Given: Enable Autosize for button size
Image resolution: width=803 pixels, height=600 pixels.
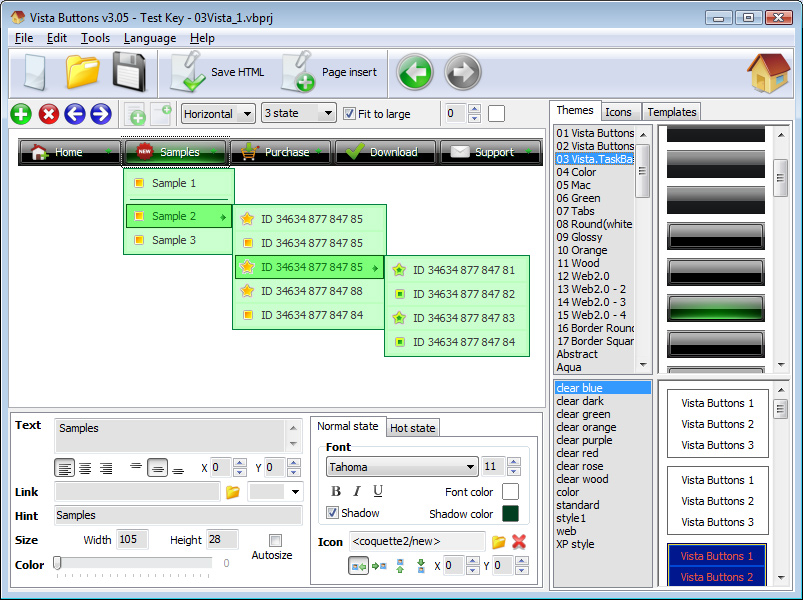Looking at the screenshot, I should tap(275, 540).
